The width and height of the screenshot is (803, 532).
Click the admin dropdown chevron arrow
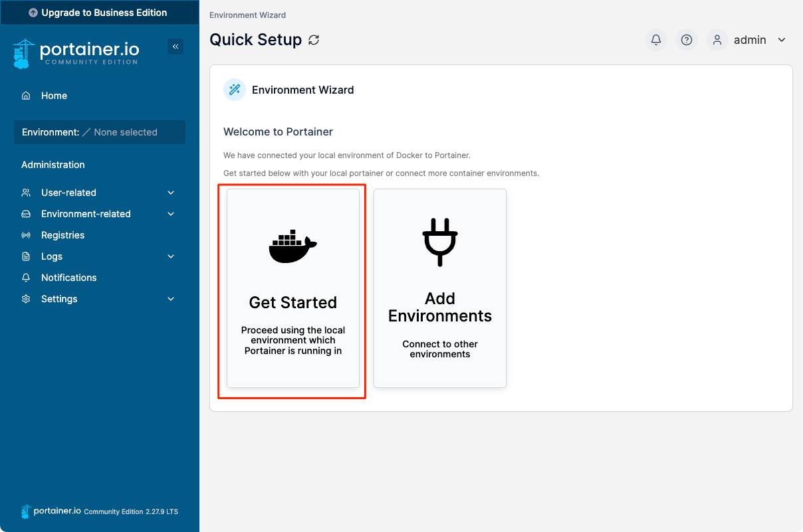pyautogui.click(x=782, y=40)
